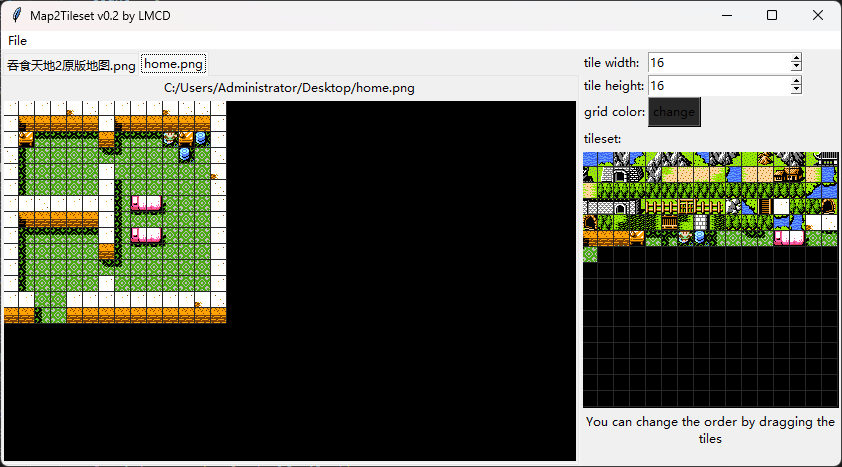Select pink bed left-half tile in tileset
This screenshot has width=842, height=467.
[783, 239]
